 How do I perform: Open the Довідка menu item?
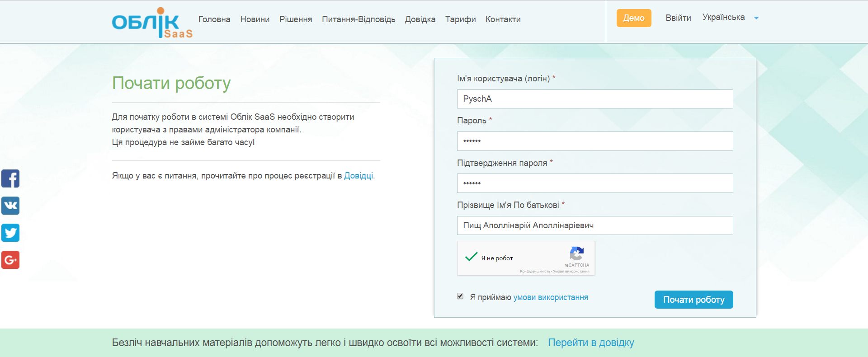[420, 19]
